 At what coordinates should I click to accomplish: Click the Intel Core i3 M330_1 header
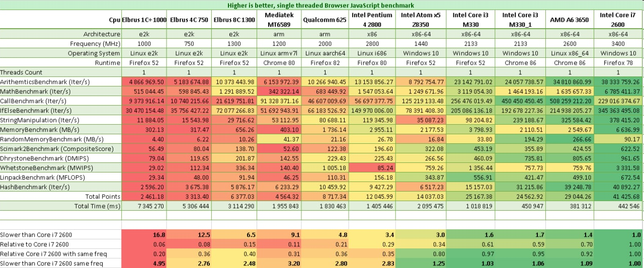[521, 20]
